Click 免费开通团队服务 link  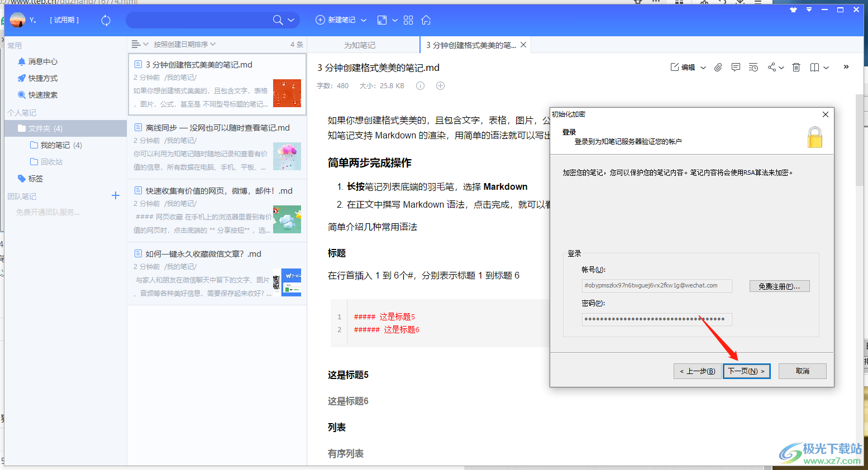pos(47,212)
